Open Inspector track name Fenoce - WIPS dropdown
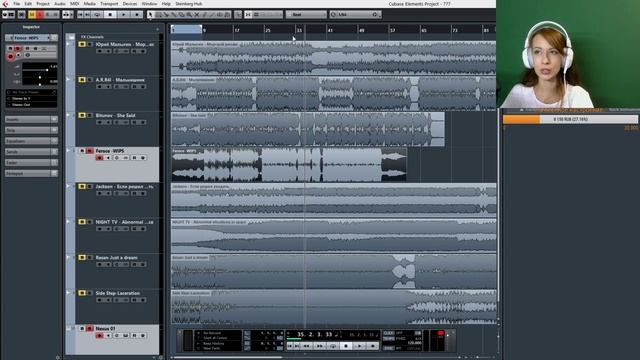This screenshot has height=360, width=640. [x=31, y=38]
